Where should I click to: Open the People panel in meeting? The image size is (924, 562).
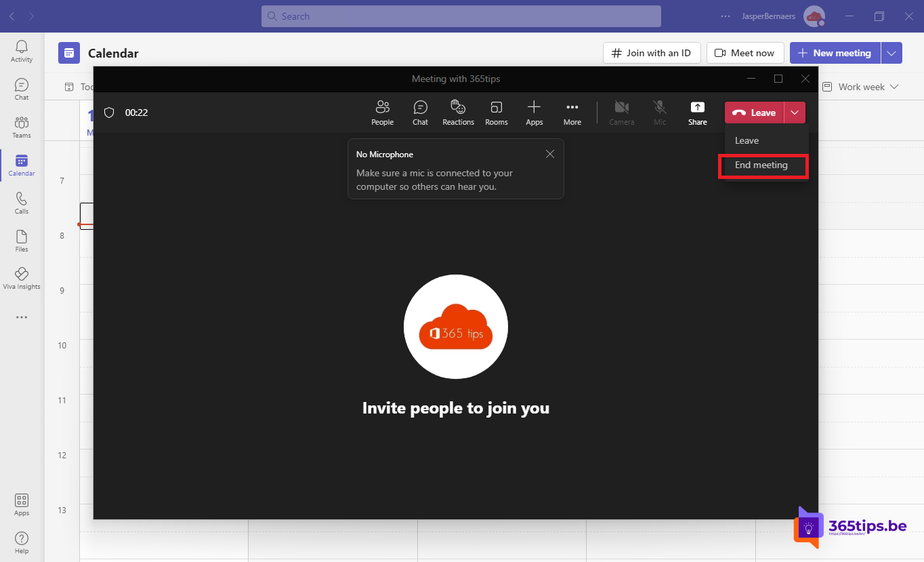(x=382, y=113)
